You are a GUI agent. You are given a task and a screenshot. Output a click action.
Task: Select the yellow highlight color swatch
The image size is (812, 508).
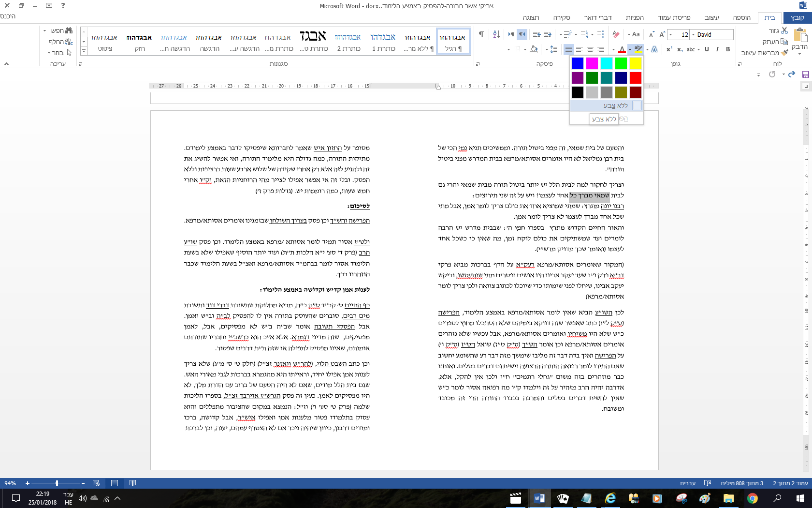(x=637, y=63)
